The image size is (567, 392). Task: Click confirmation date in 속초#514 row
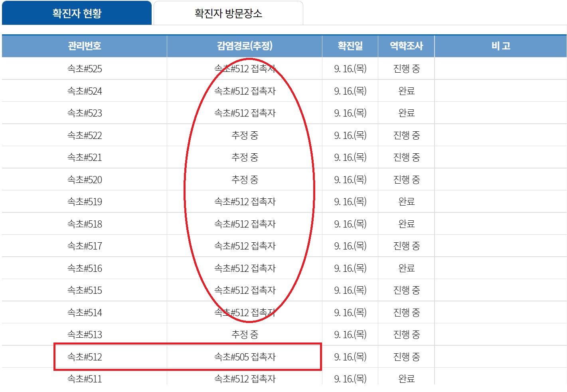tap(350, 313)
